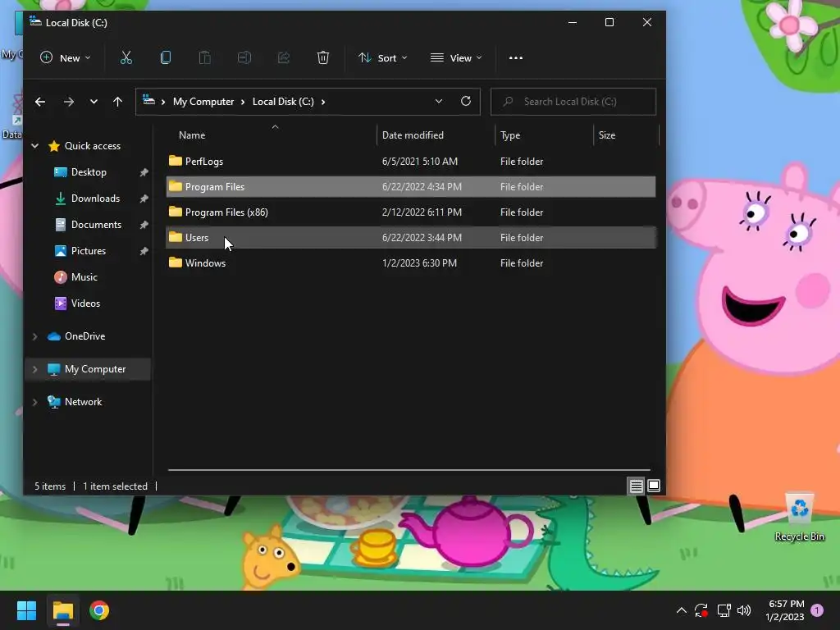
Task: Click the clock showing 6:57 PM
Action: click(785, 610)
